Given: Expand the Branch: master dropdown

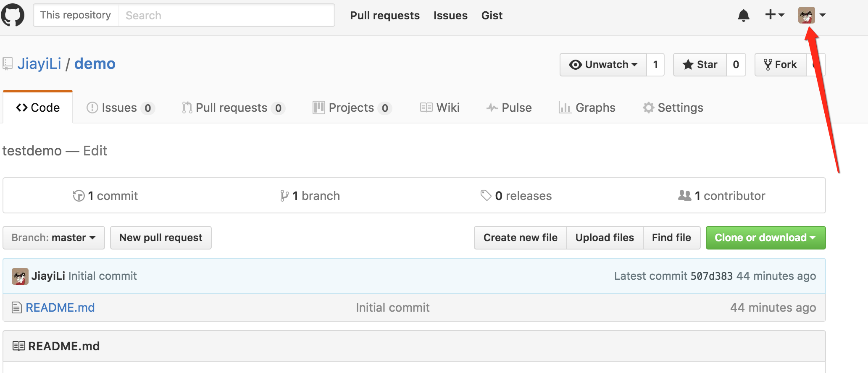Looking at the screenshot, I should tap(54, 238).
